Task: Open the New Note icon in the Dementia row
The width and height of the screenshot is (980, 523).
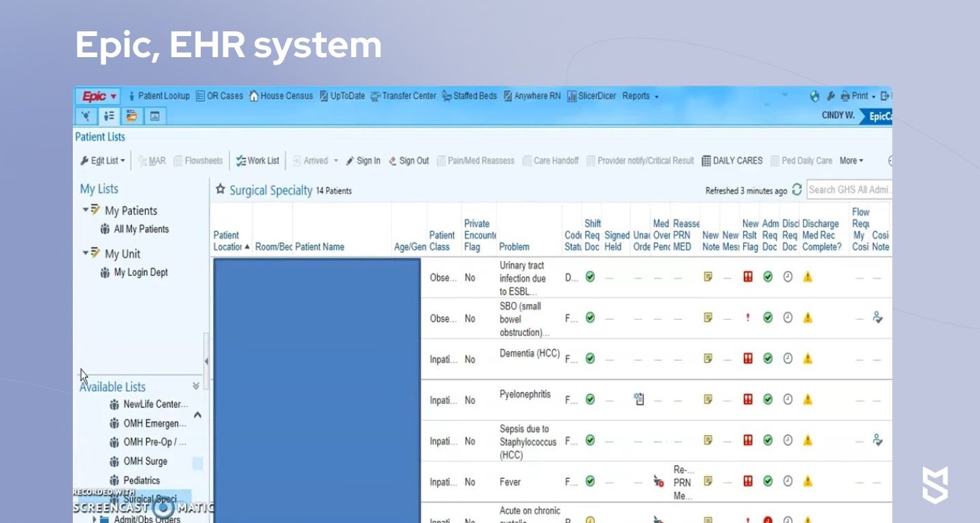Action: click(x=708, y=358)
